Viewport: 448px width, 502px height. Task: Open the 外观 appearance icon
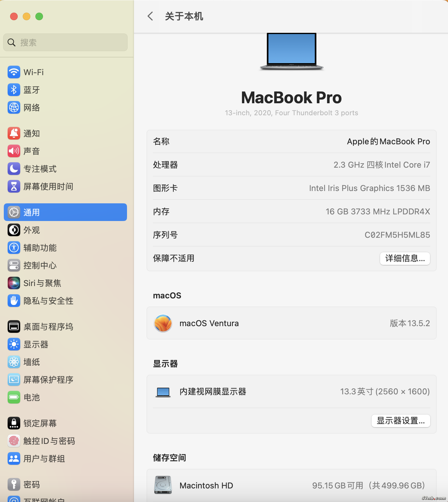(x=14, y=230)
